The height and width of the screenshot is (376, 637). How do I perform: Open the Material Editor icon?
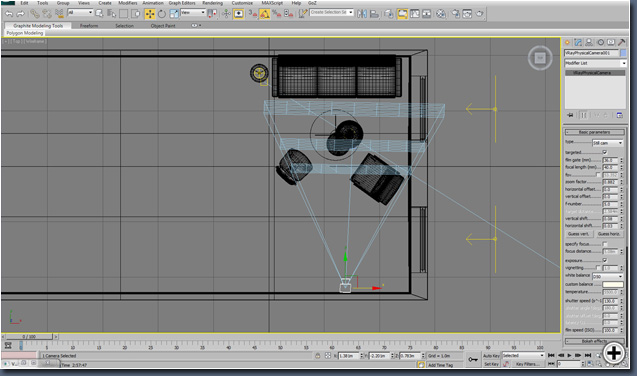click(x=441, y=14)
